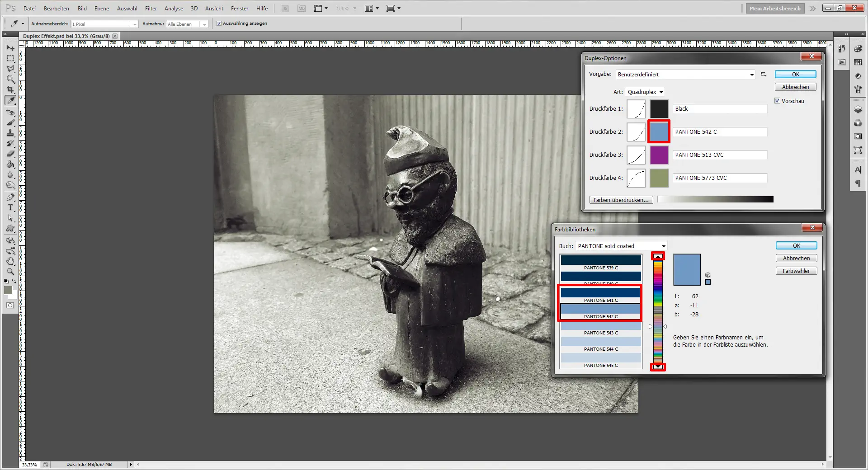Open the Filter menu
The width and height of the screenshot is (868, 470).
coord(151,8)
